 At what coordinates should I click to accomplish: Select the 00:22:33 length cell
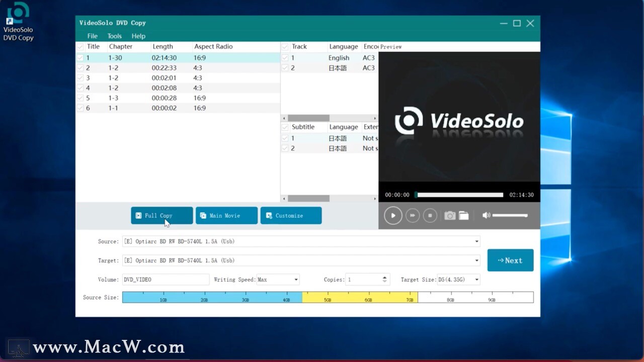164,68
